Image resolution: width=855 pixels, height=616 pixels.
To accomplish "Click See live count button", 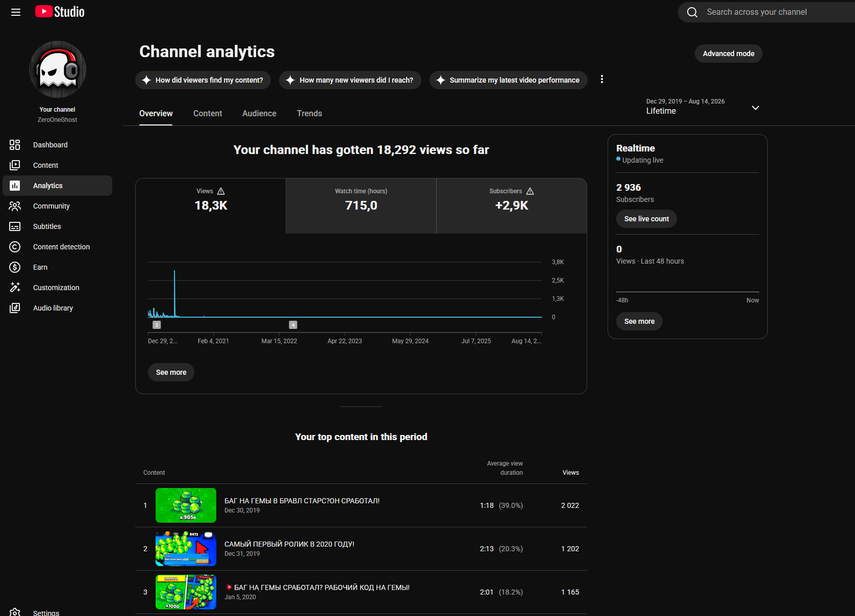I will pos(646,219).
